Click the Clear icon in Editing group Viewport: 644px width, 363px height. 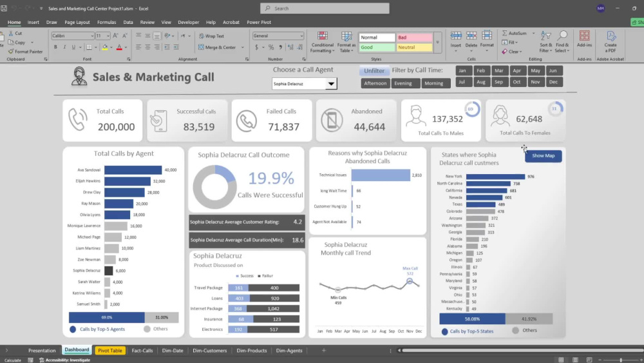click(505, 52)
